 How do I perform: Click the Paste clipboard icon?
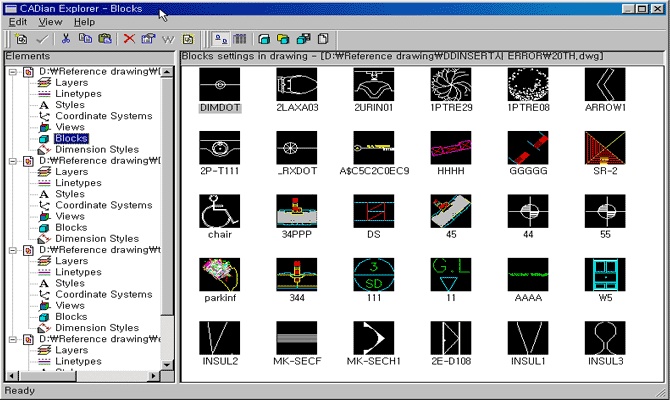[105, 39]
